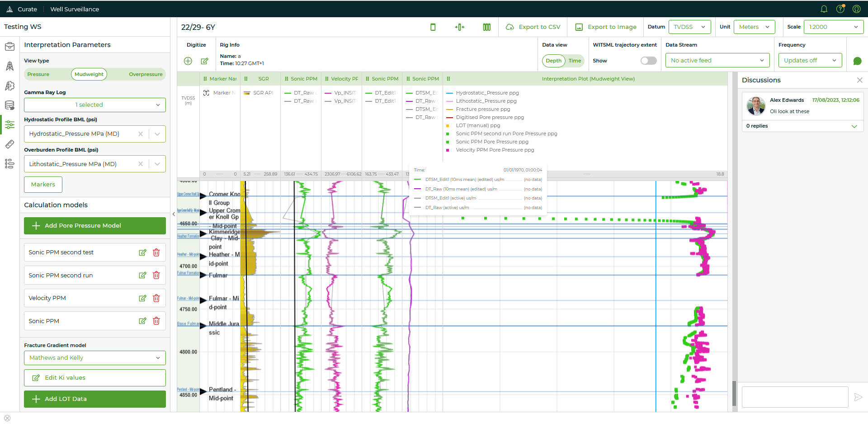Select the Marker Name track header

[220, 79]
